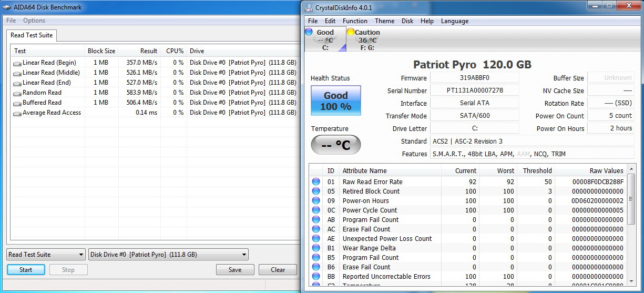The image size is (644, 293).
Task: Click the raw value 00008F0DCB288F
Action: coord(597,182)
